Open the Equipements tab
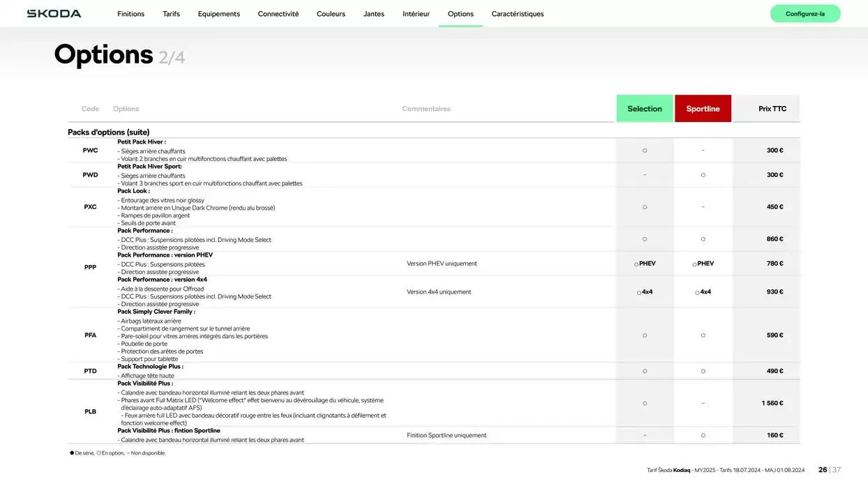The width and height of the screenshot is (868, 488). click(218, 14)
